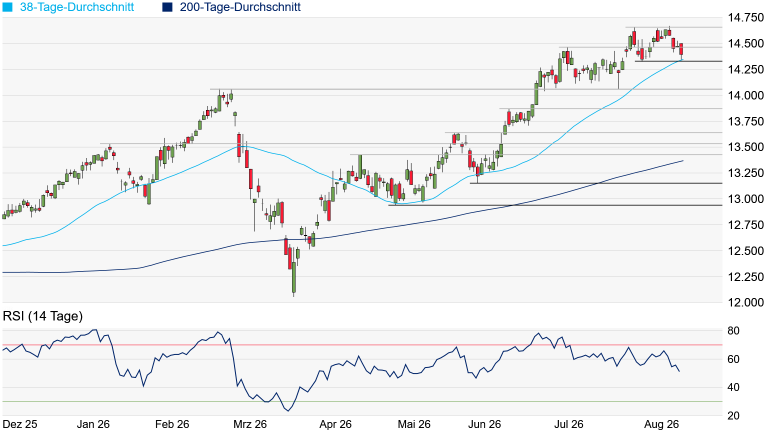Click the lowest March candlestick near 12.000

(x=294, y=278)
